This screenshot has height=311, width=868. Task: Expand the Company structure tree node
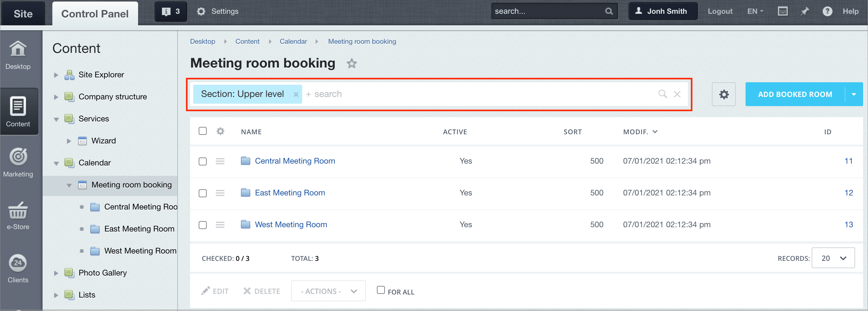pyautogui.click(x=56, y=97)
